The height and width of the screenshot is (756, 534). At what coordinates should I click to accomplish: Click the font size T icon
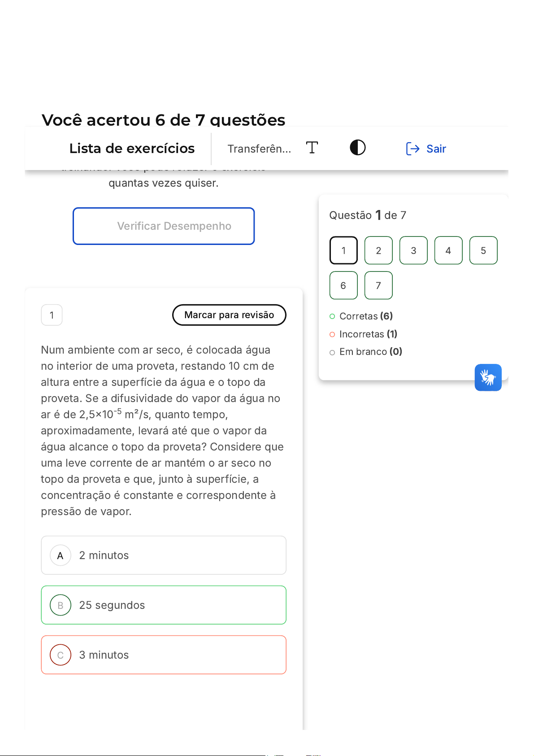pos(312,148)
